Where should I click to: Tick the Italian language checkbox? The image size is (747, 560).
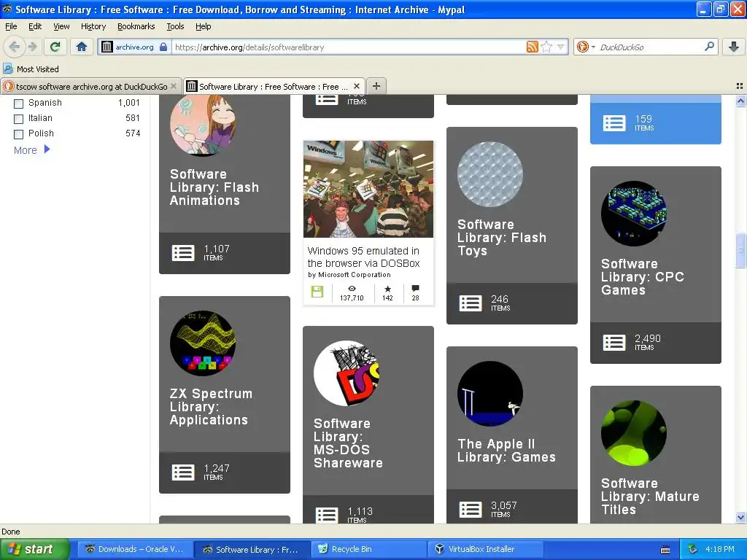coord(18,119)
